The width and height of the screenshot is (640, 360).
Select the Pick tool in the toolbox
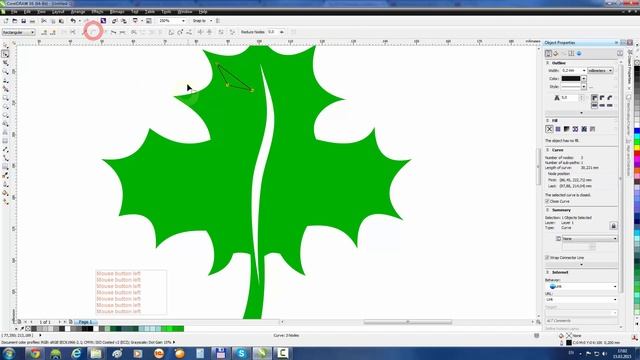coord(5,45)
